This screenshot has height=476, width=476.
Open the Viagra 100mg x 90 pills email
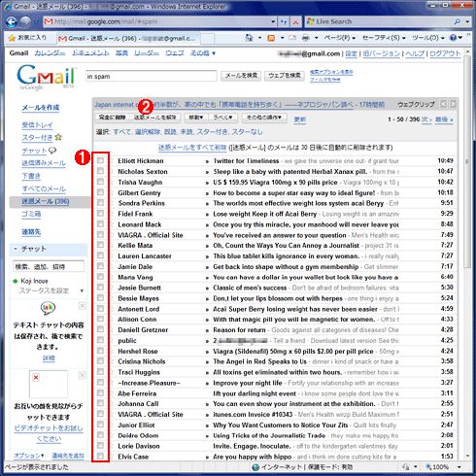click(x=275, y=182)
